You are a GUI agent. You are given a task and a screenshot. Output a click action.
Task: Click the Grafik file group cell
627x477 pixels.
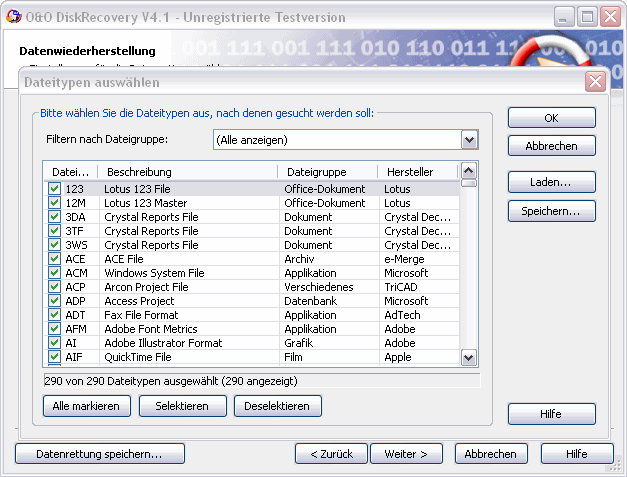point(299,343)
